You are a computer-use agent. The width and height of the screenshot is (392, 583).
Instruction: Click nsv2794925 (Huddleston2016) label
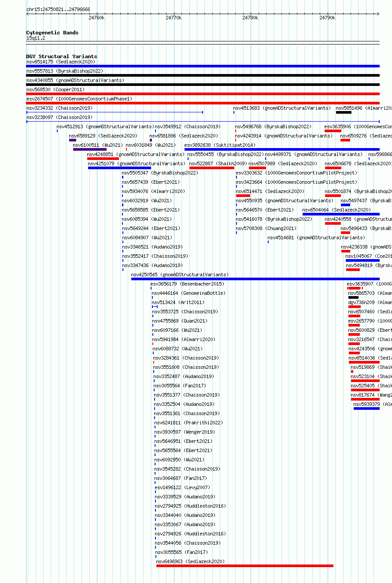pyautogui.click(x=190, y=506)
